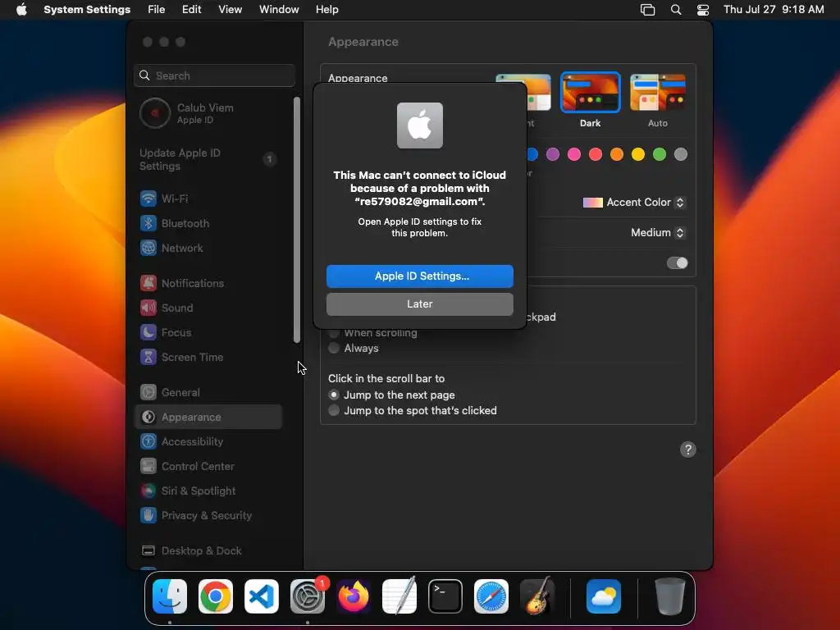The height and width of the screenshot is (630, 840).
Task: Launch Firefox from the Dock
Action: tap(354, 596)
